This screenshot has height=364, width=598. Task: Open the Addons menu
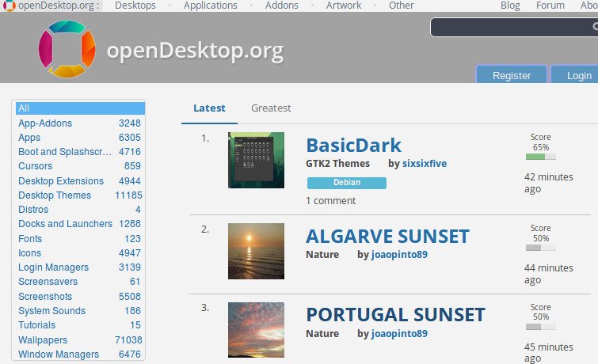(x=281, y=6)
